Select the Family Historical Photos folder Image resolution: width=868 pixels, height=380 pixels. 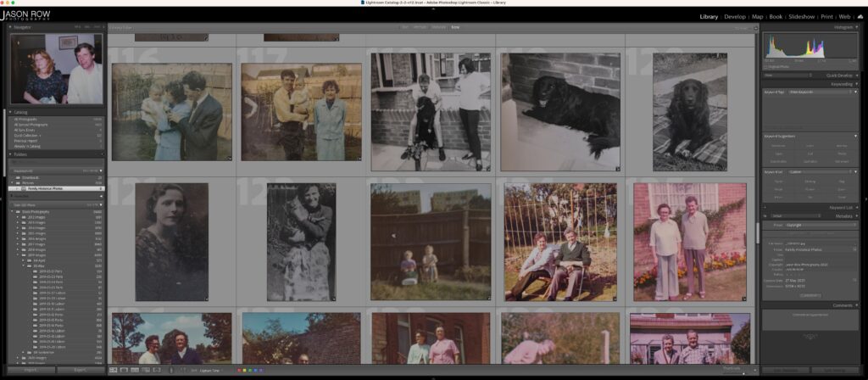click(x=57, y=188)
